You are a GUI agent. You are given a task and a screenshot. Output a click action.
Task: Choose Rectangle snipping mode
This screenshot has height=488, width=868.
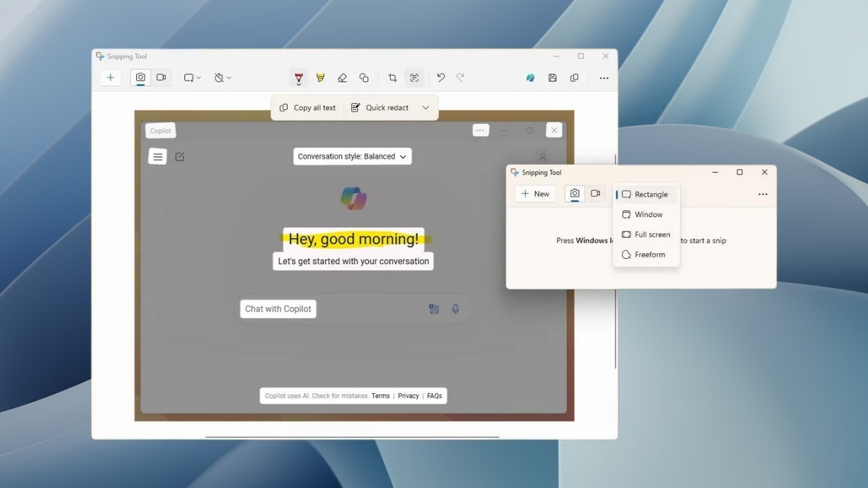pos(646,195)
